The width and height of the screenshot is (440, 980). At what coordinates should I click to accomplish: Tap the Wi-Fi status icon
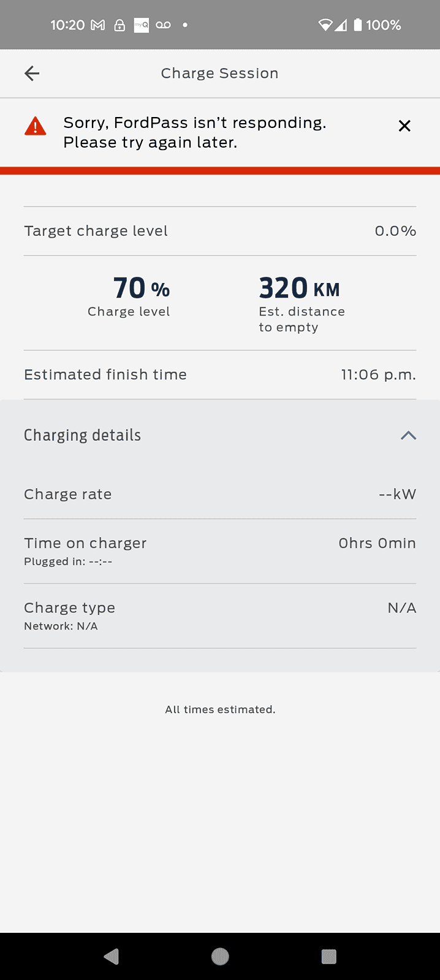tap(325, 25)
